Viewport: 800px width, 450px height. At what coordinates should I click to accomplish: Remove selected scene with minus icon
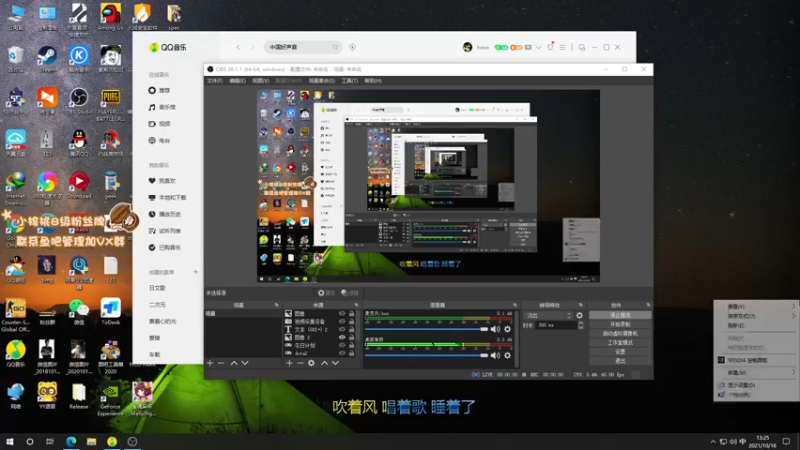221,363
